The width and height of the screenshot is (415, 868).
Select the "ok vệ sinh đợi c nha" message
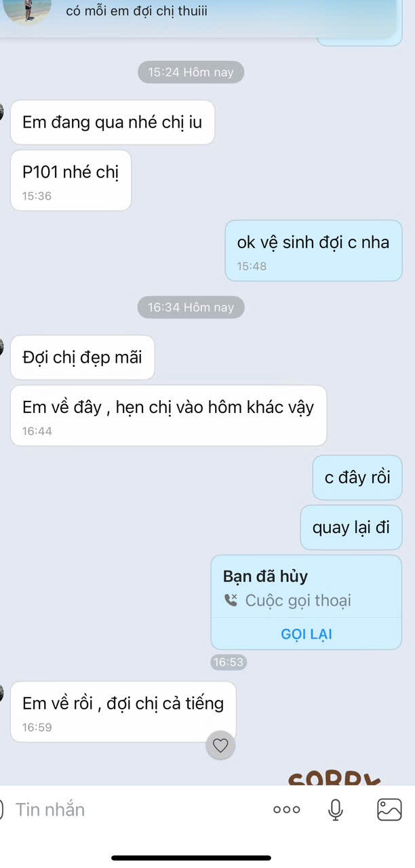[313, 250]
